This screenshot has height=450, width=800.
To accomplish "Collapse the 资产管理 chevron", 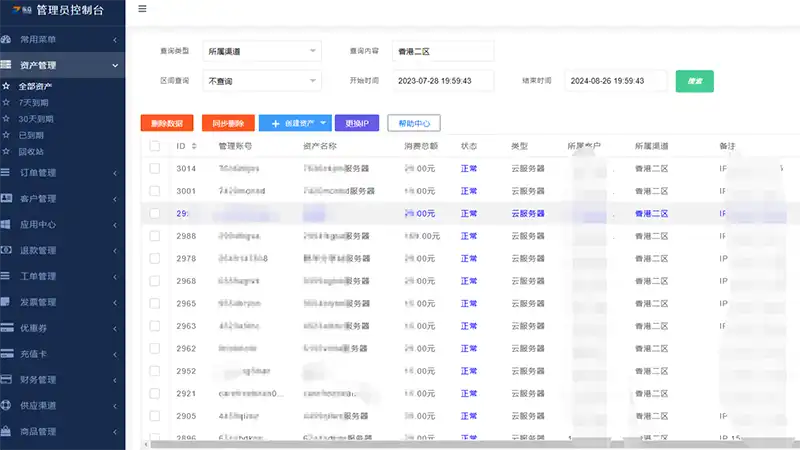I will (x=115, y=65).
